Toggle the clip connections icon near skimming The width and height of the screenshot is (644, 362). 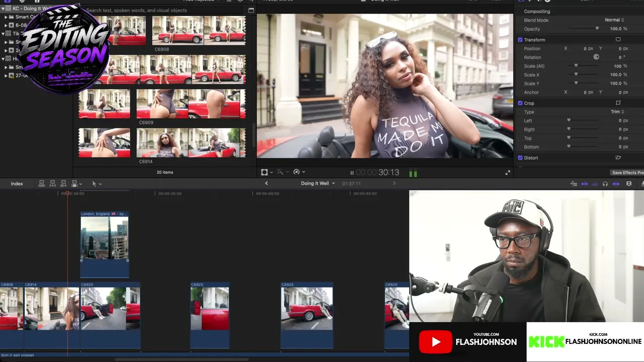pyautogui.click(x=574, y=184)
